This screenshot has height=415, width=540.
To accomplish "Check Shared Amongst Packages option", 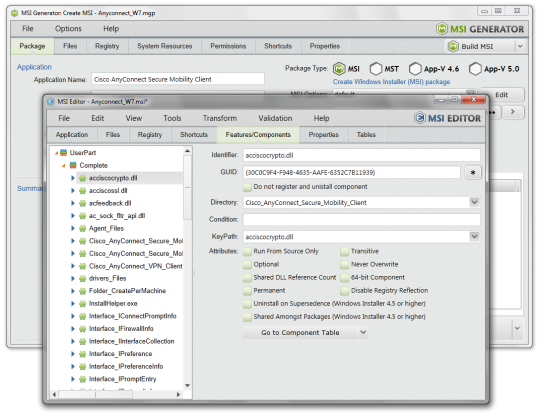I will (247, 317).
